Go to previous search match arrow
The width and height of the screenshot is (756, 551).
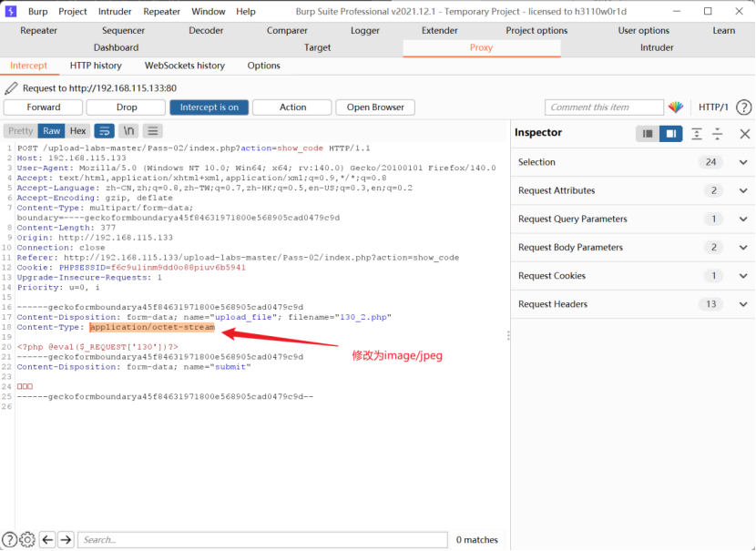pyautogui.click(x=47, y=539)
